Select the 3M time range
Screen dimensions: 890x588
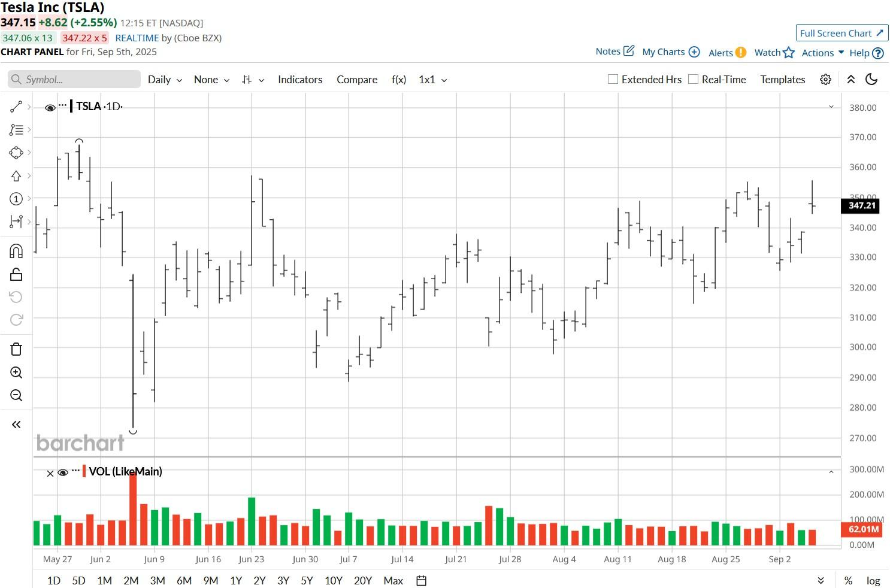(158, 581)
